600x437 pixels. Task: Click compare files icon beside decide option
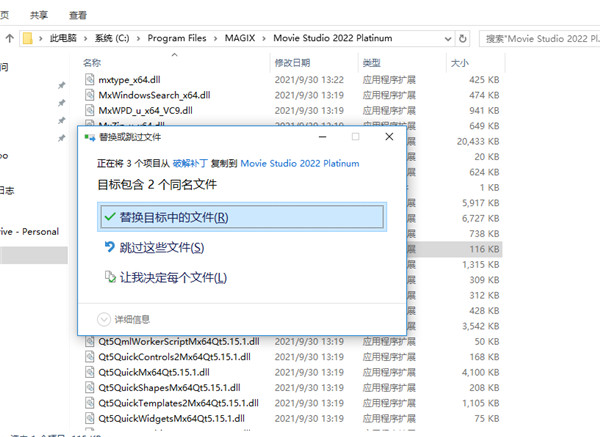[110, 277]
